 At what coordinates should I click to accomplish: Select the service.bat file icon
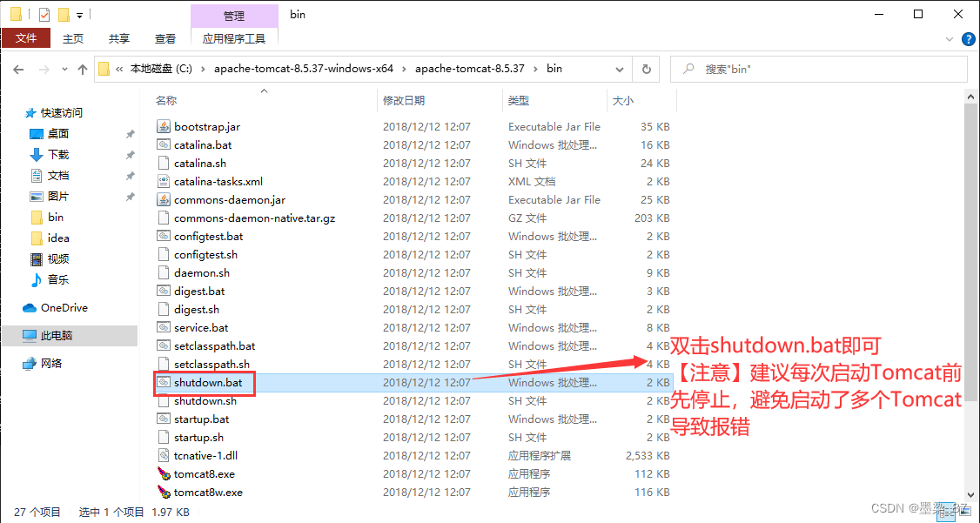coord(163,327)
